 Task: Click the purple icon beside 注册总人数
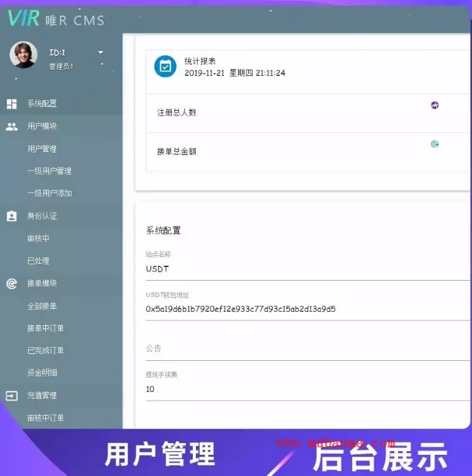(435, 105)
